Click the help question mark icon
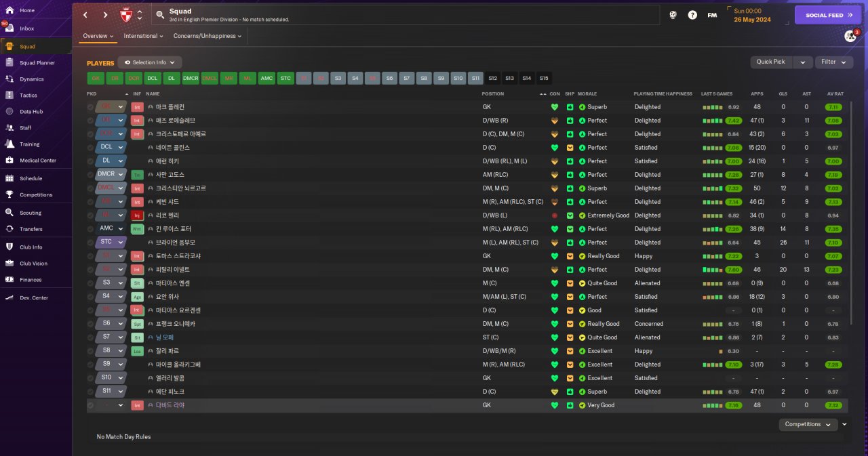868x456 pixels. pyautogui.click(x=692, y=15)
